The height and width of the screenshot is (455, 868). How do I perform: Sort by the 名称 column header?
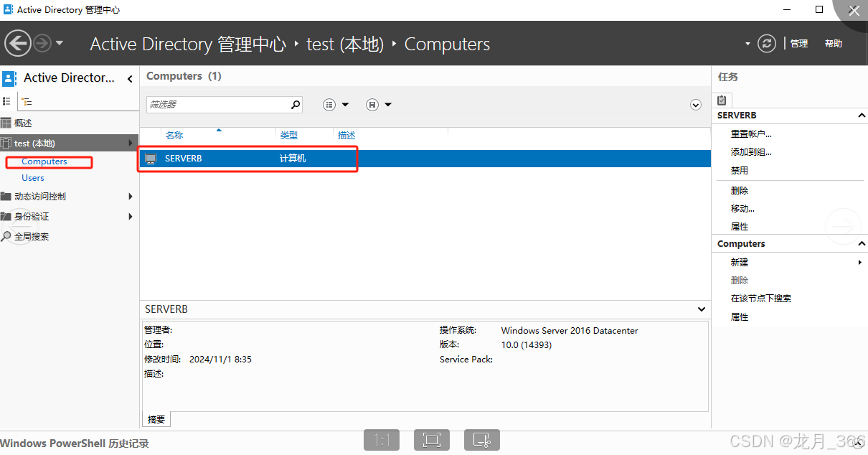pos(174,135)
